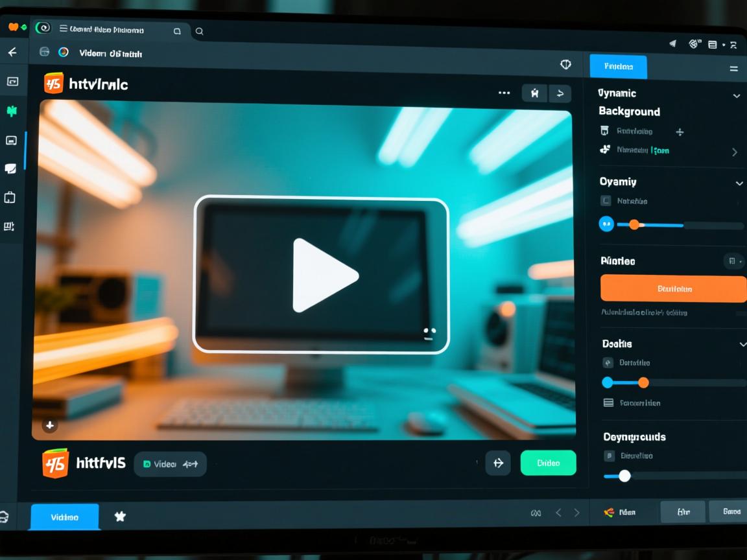
Task: Click the play button on the video preview
Action: pos(322,275)
